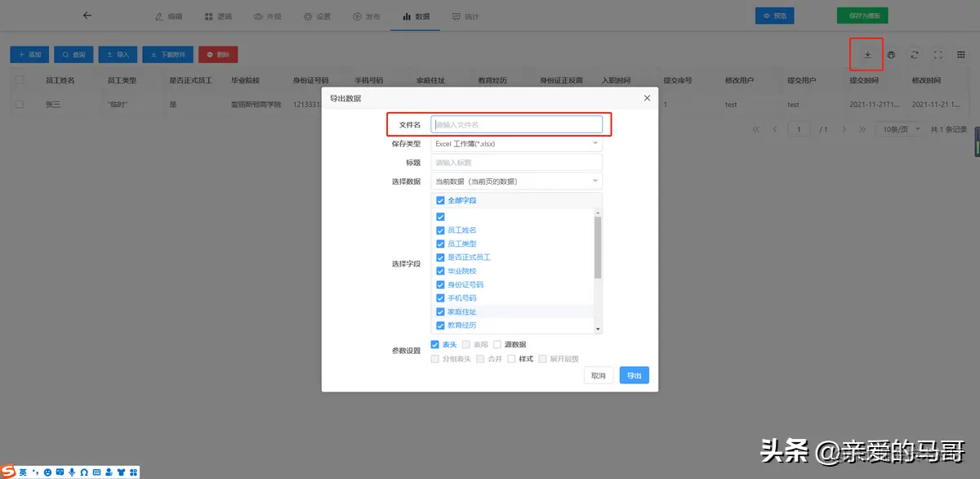
Task: Open the 保存类型 file type dropdown
Action: click(x=516, y=144)
